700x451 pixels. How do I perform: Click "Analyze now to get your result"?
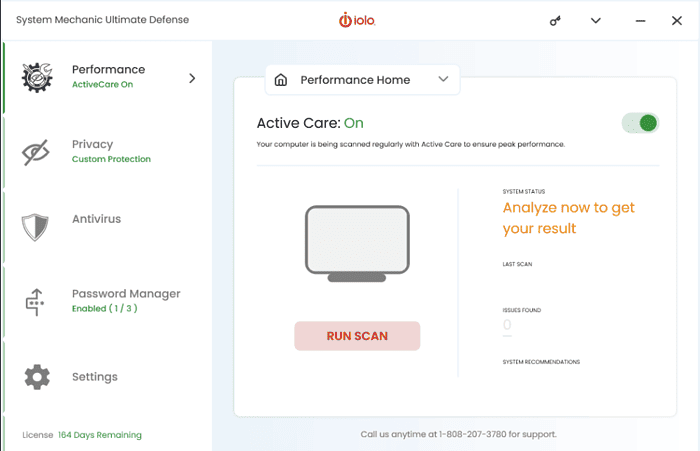(x=568, y=218)
